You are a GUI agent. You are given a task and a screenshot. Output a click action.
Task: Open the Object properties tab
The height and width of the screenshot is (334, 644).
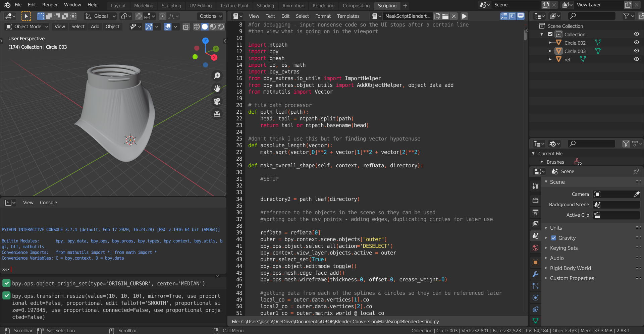pyautogui.click(x=535, y=262)
